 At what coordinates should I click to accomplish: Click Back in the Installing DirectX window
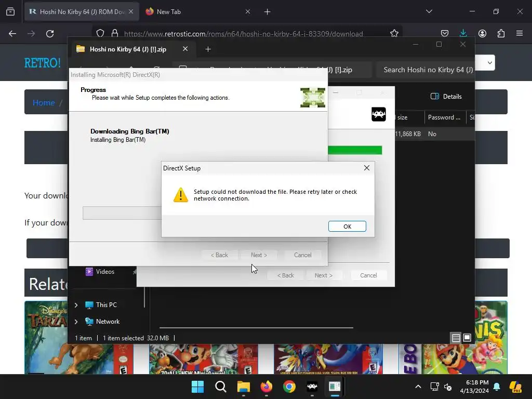coord(219,255)
